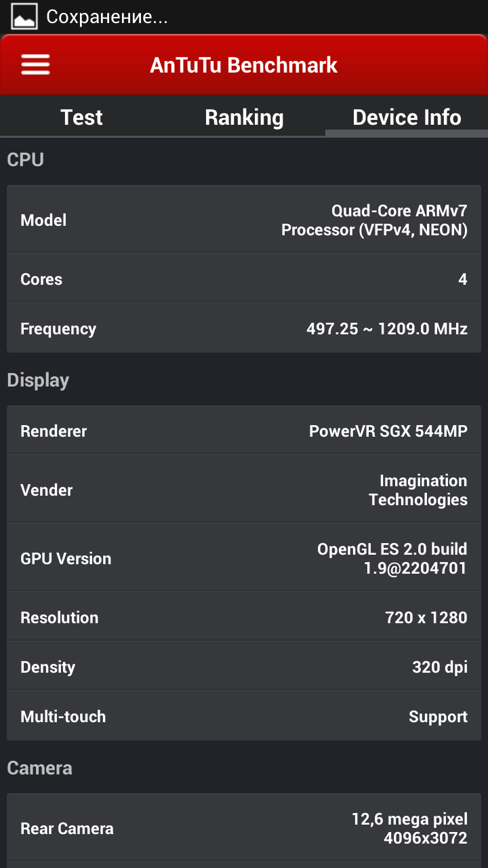This screenshot has width=488, height=868.
Task: Select the Resolution 720 x 1280 row
Action: (244, 617)
